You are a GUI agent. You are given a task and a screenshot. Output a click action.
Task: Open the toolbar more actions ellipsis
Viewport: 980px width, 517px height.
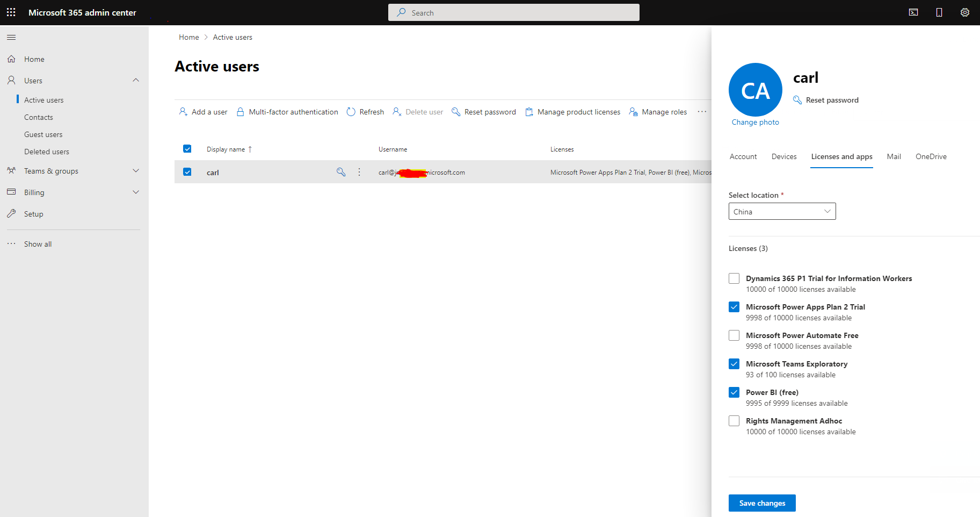pos(702,112)
